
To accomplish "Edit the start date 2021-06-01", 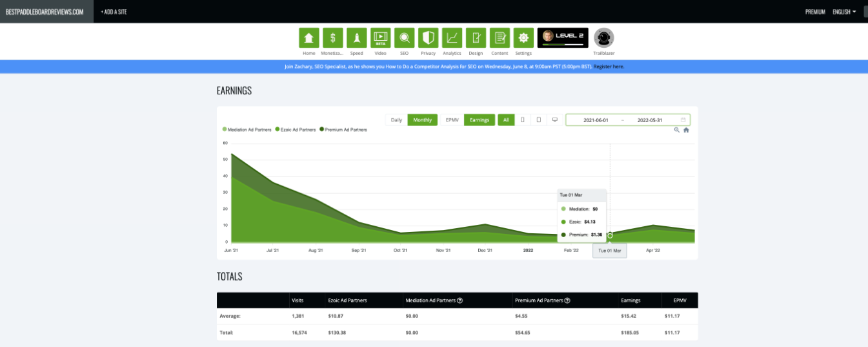I will pyautogui.click(x=596, y=120).
